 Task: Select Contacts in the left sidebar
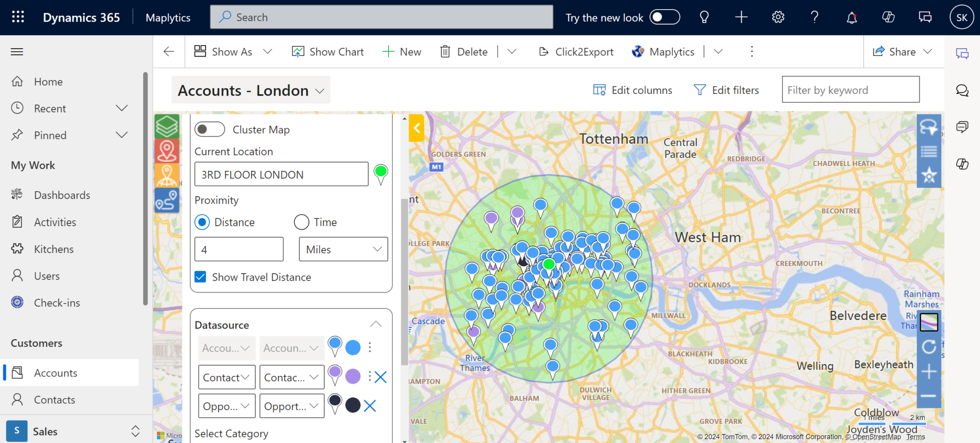pos(55,399)
